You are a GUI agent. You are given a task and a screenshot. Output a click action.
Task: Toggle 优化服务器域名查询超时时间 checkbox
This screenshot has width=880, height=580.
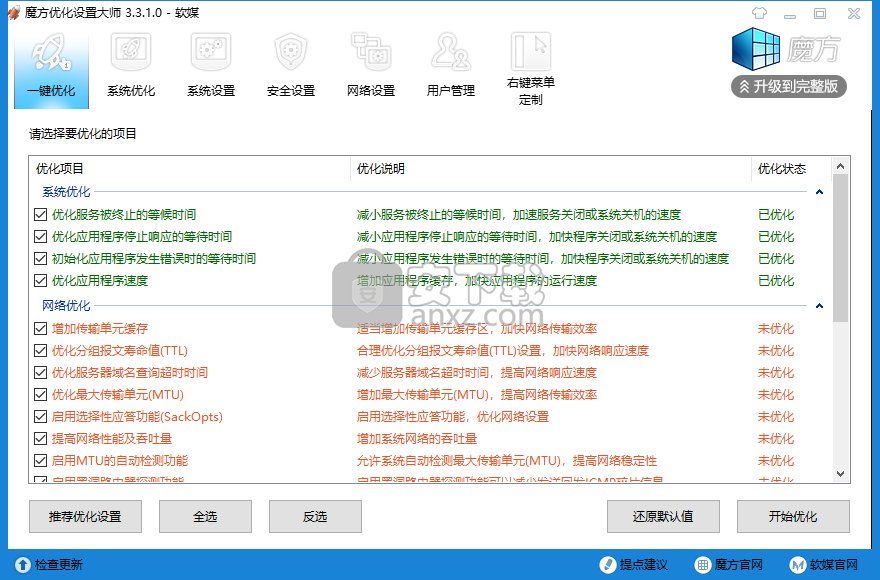point(40,372)
